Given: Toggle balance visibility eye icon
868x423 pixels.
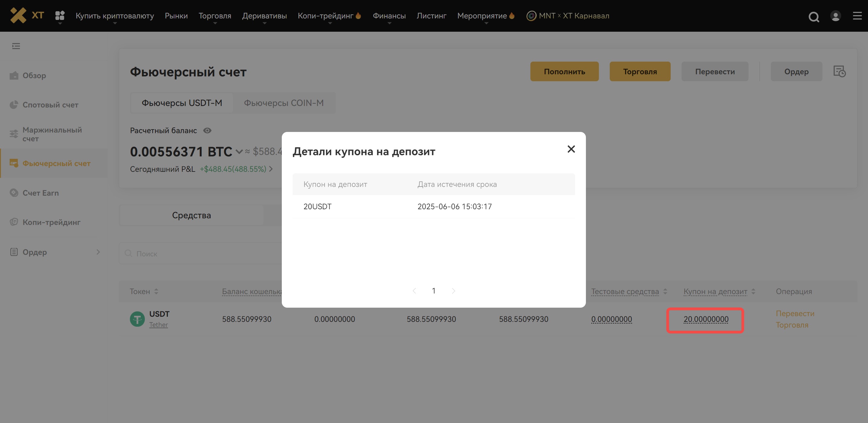Looking at the screenshot, I should (x=207, y=130).
